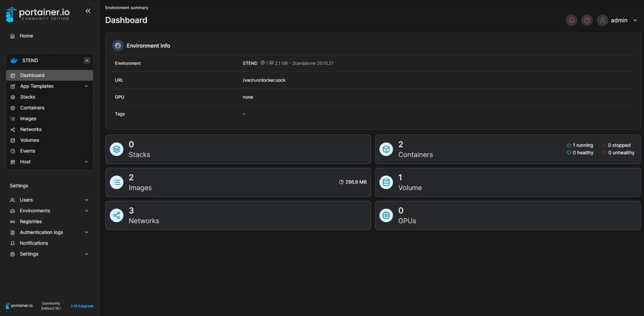The height and width of the screenshot is (316, 644).
Task: Expand the Environments chevron
Action: click(x=87, y=211)
